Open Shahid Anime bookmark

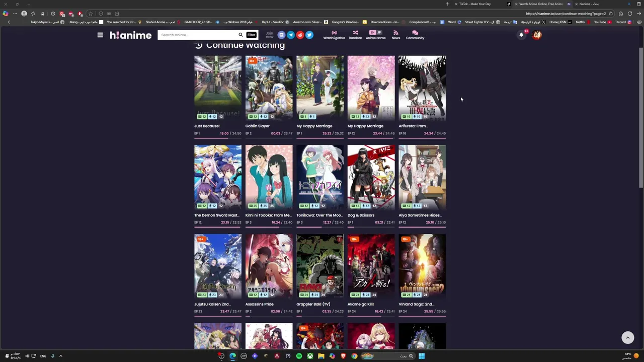163,22
